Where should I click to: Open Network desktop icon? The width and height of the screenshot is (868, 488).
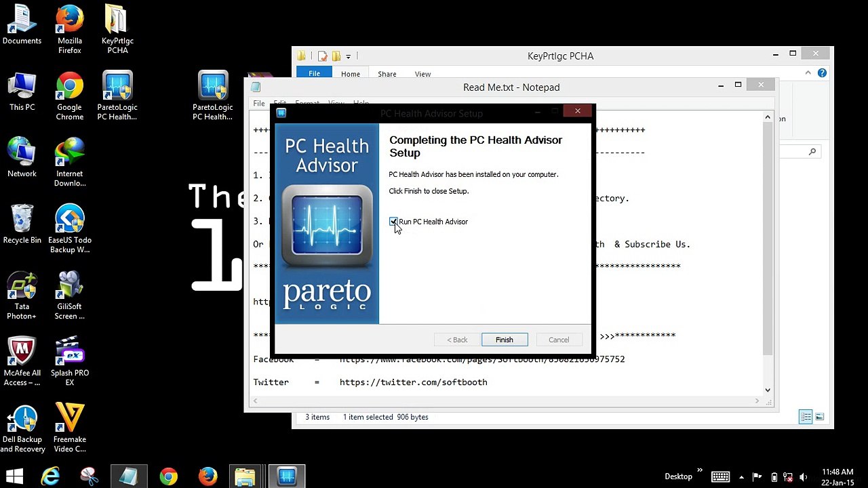coord(22,158)
